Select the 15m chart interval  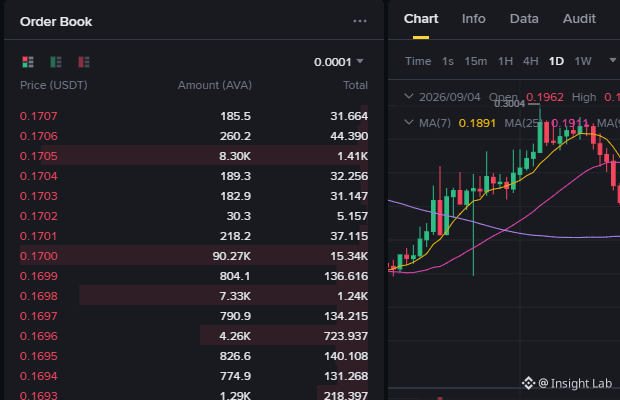(x=476, y=61)
